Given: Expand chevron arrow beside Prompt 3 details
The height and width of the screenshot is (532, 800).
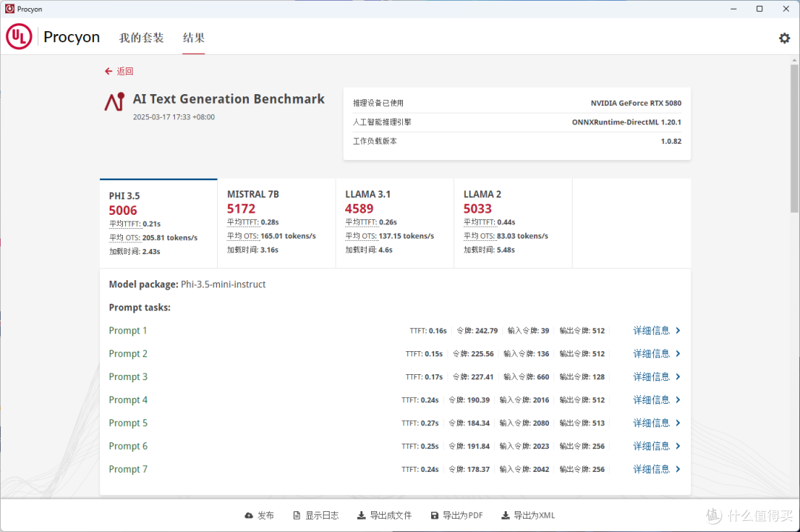Looking at the screenshot, I should click(x=678, y=376).
